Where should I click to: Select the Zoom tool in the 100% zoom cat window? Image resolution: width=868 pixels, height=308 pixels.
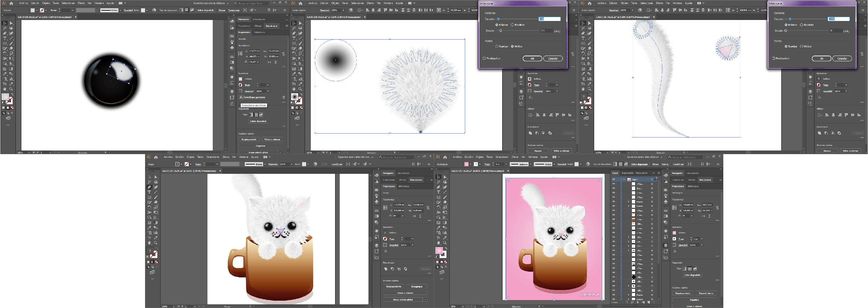156,243
